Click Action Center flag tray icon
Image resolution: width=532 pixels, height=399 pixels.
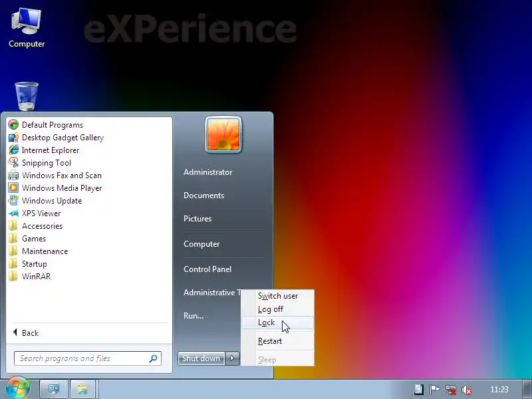click(x=434, y=390)
